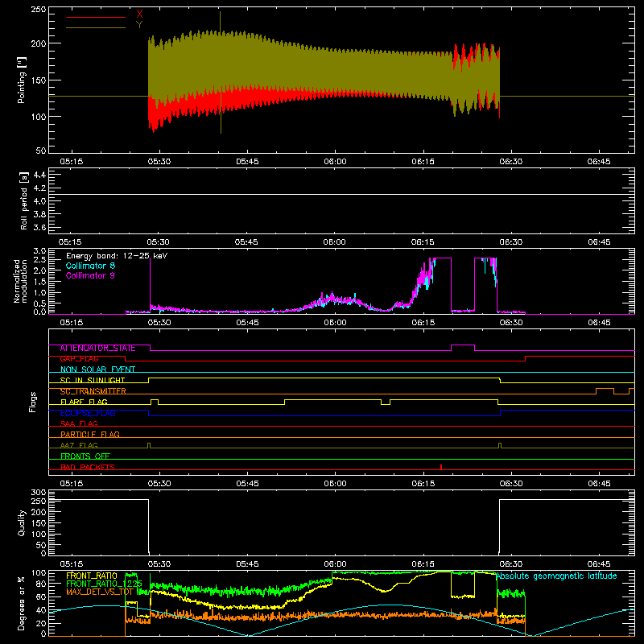
Task: Click the 4.0 tick on Roll period axis
Action: (39, 201)
